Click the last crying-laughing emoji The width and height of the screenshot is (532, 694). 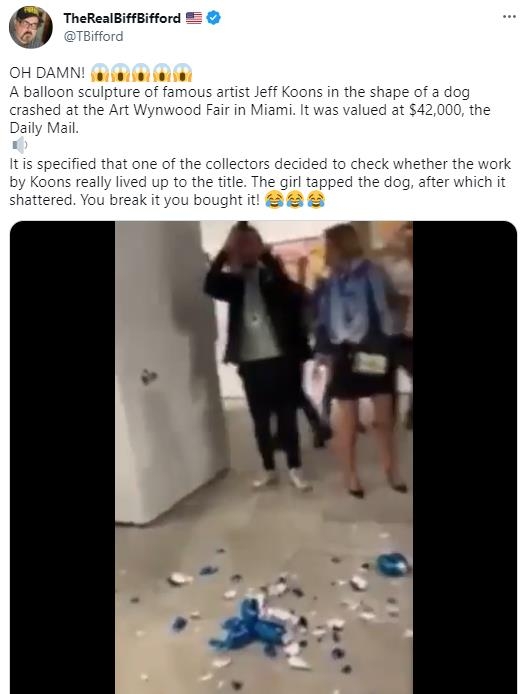tap(316, 200)
